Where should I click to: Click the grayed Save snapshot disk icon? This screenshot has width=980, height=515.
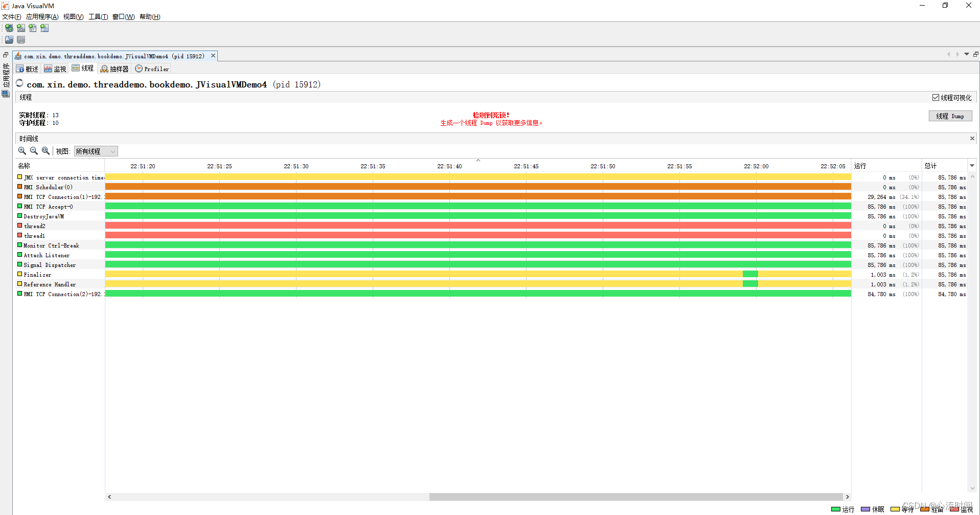coord(21,39)
